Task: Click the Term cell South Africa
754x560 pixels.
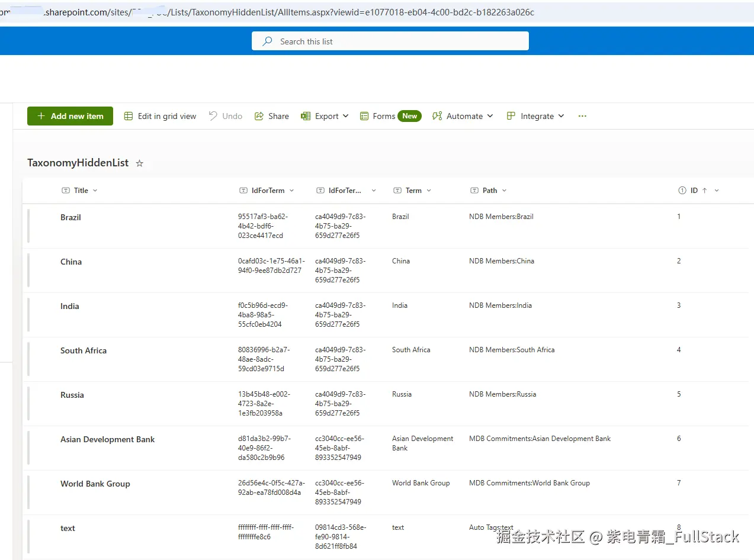Action: tap(411, 350)
